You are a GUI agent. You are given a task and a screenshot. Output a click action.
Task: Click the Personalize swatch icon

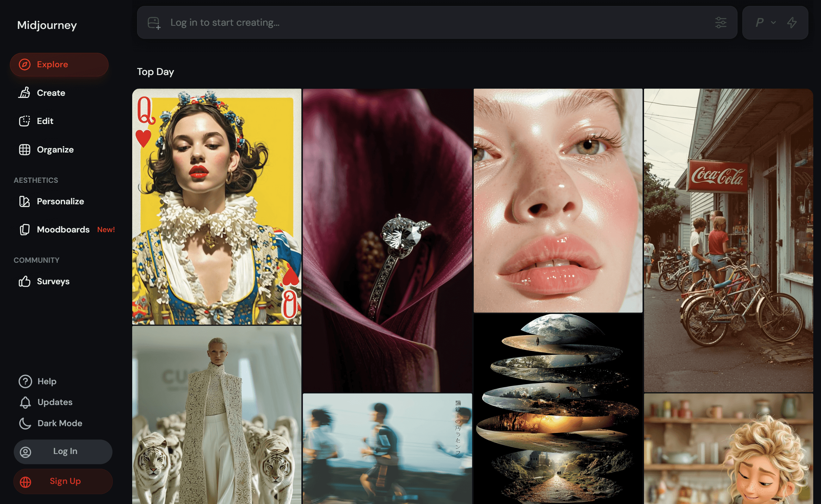[x=24, y=201]
